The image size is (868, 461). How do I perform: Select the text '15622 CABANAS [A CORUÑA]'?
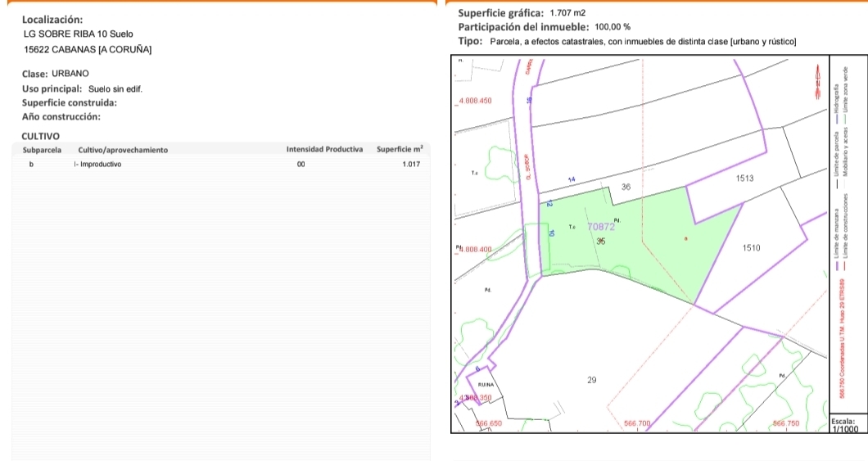[88, 49]
